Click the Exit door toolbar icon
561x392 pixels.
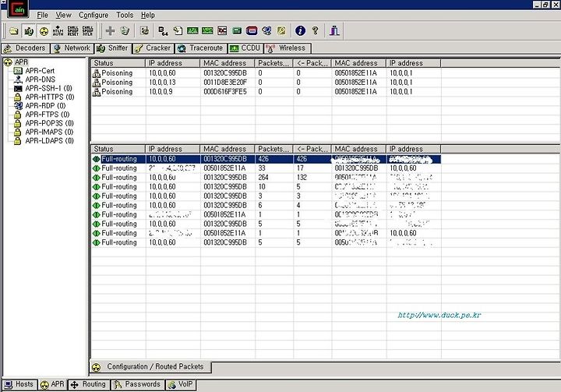(334, 31)
